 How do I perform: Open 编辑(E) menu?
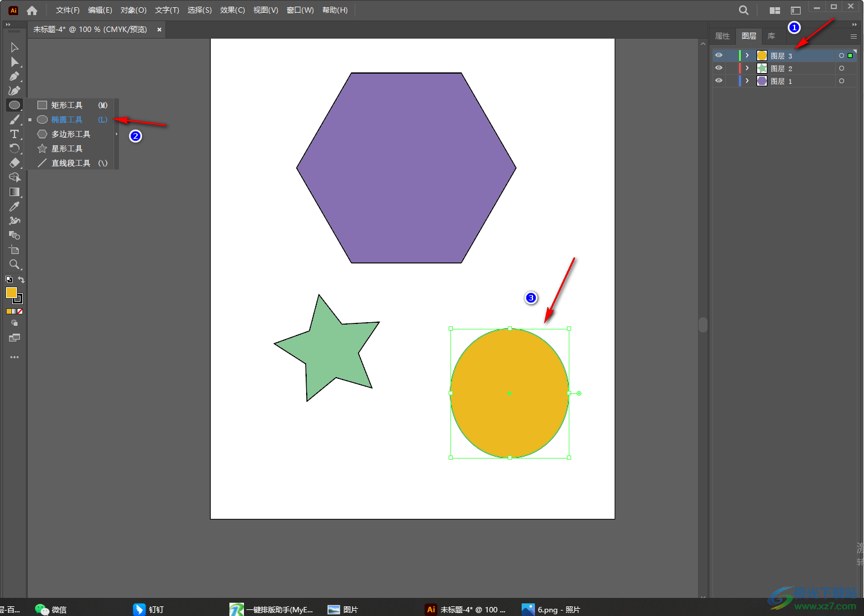point(100,10)
